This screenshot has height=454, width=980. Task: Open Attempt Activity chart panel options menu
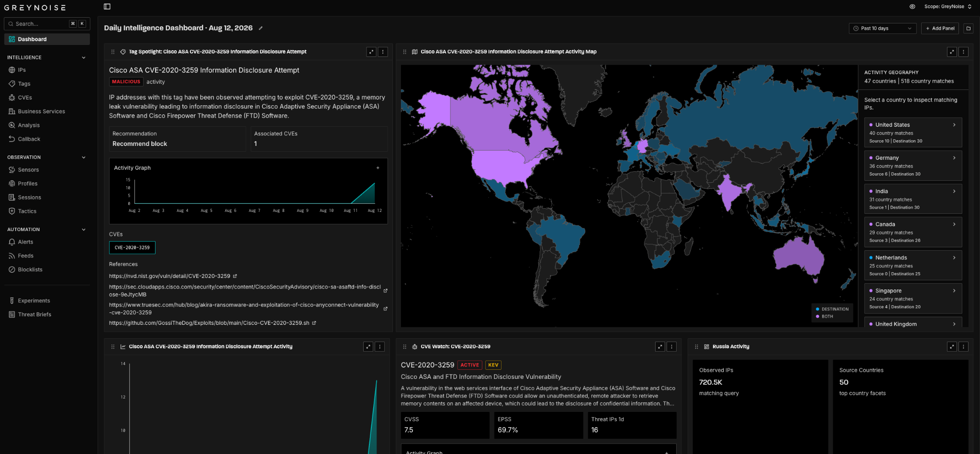tap(379, 346)
